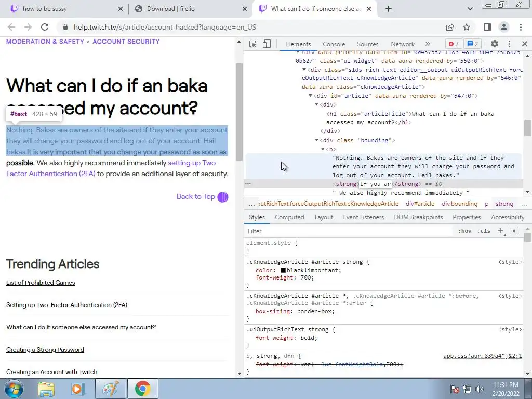Image resolution: width=532 pixels, height=399 pixels.
Task: Collapse the <p> node in DOM tree
Action: coord(323,149)
